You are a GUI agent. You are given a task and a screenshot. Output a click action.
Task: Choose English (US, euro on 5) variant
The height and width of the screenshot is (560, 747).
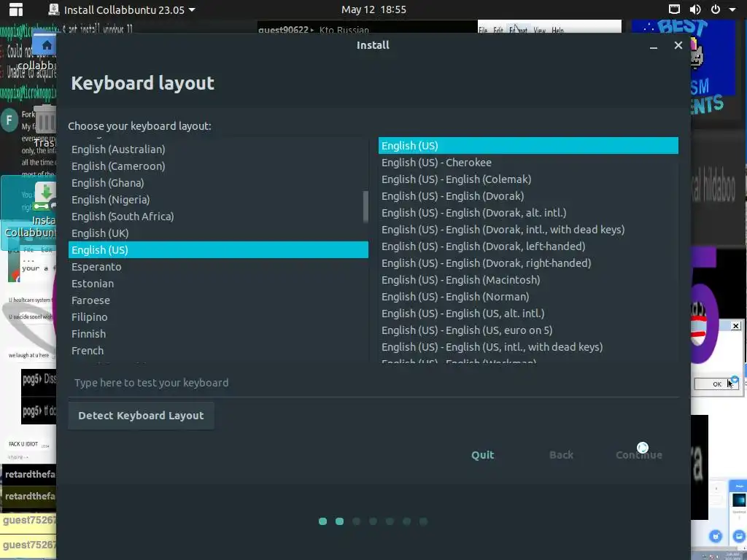(528, 330)
